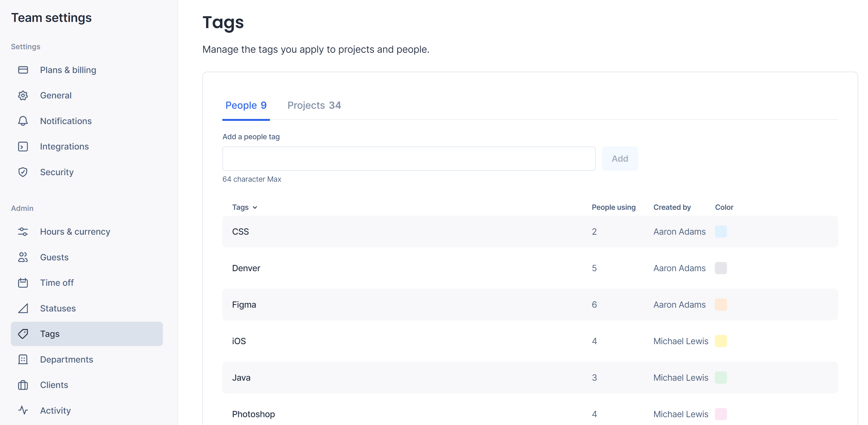Click the Plans & billing card icon

pyautogui.click(x=23, y=70)
